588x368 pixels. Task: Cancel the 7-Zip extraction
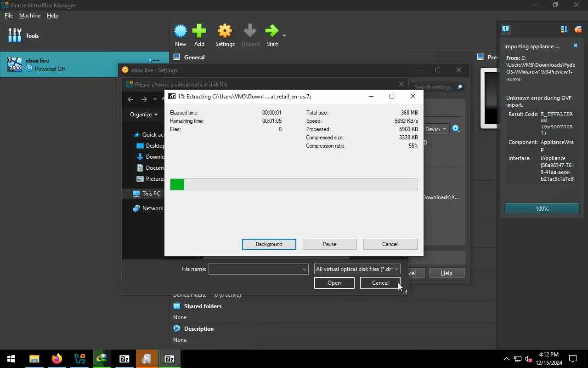click(x=390, y=244)
